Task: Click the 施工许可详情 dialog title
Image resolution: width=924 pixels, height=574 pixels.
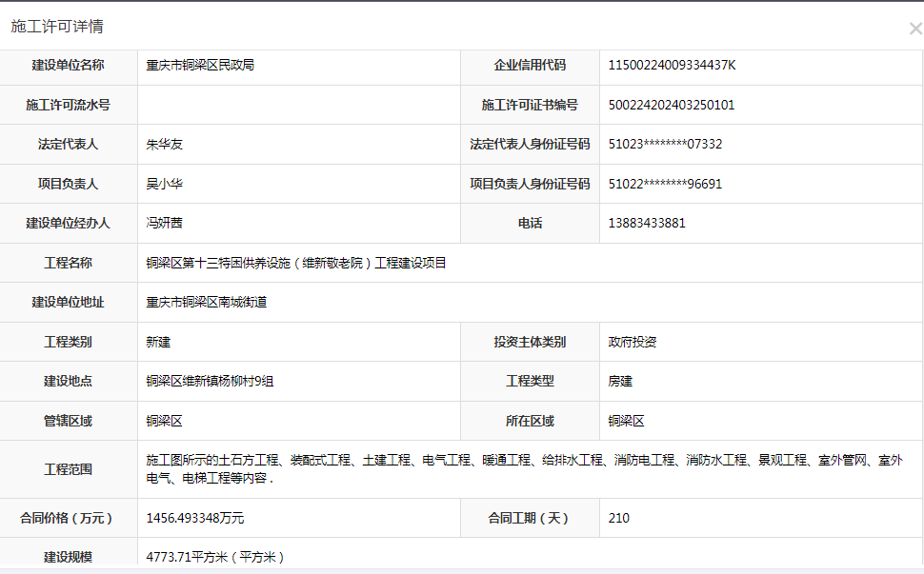Action: 57,27
